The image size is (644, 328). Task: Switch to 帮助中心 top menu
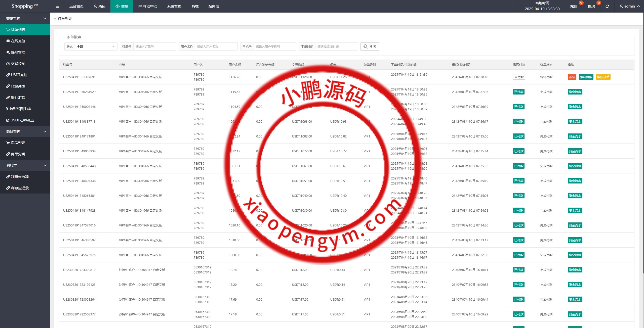(148, 6)
